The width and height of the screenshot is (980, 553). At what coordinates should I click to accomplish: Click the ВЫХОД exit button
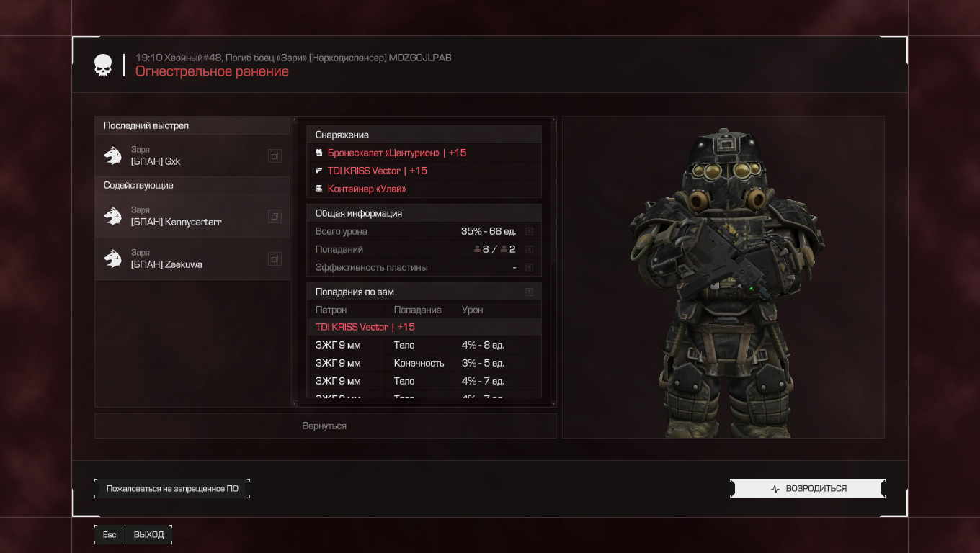(148, 534)
